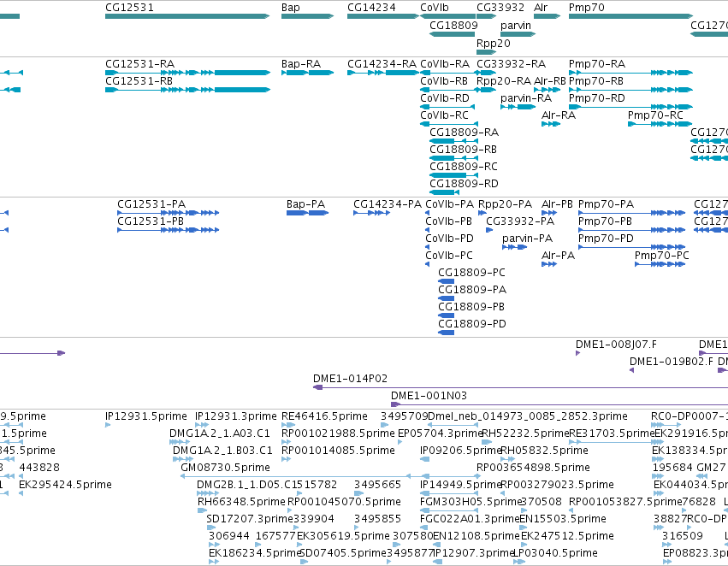The height and width of the screenshot is (566, 728).
Task: Click the Alr-PB protein feature
Action: [549, 213]
